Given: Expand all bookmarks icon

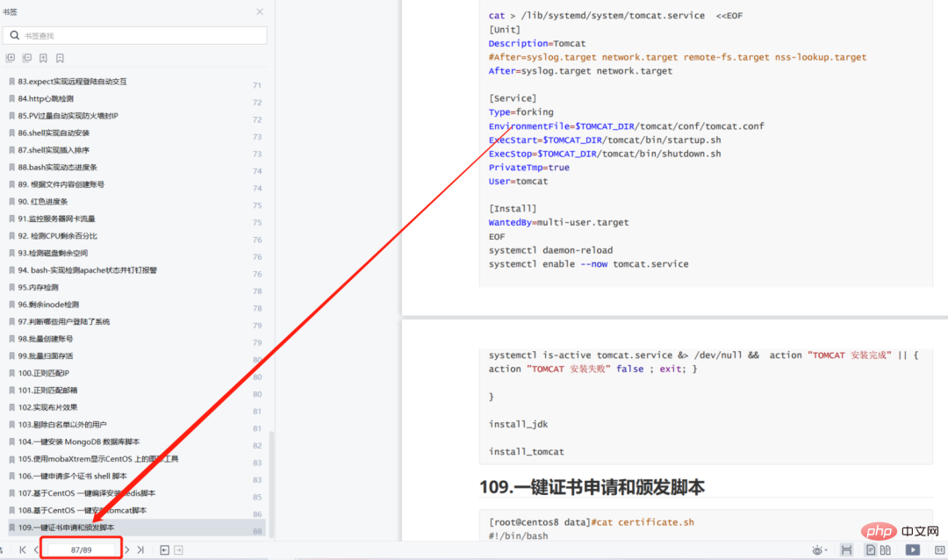Looking at the screenshot, I should (x=11, y=58).
